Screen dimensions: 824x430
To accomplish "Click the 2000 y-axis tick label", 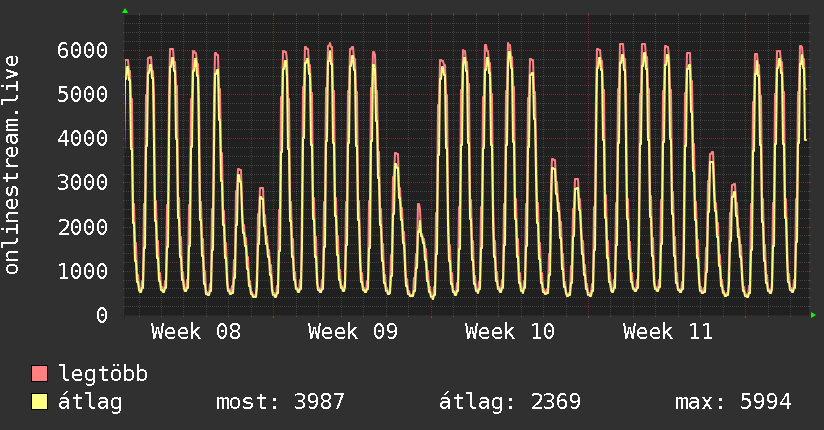I will pyautogui.click(x=83, y=228).
